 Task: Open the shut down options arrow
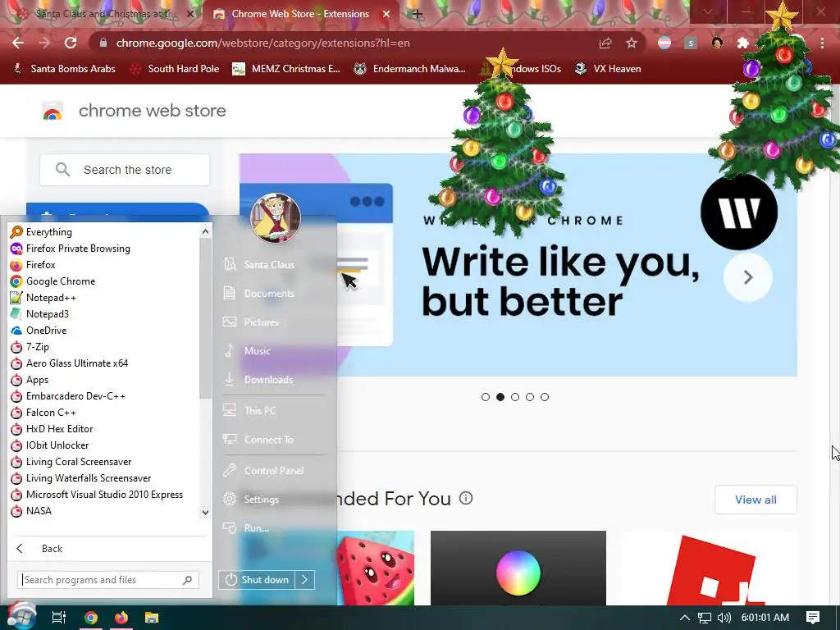pos(304,580)
